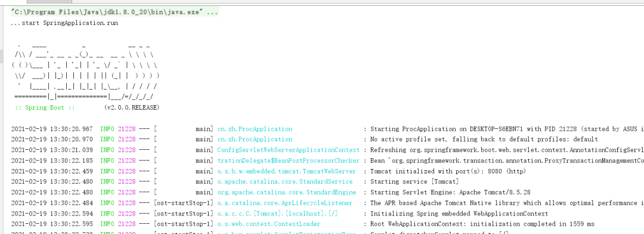The height and width of the screenshot is (234, 644).
Task: Click the "Tomcat initialized with port(s): 8080" message
Action: click(448, 171)
